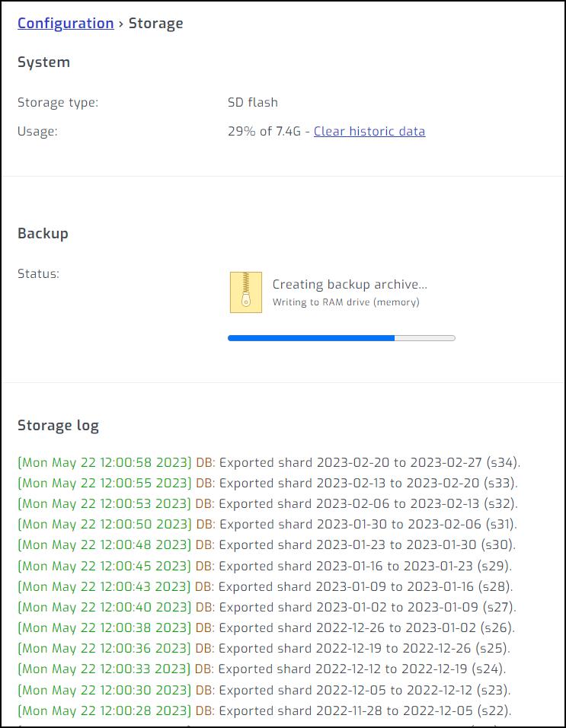This screenshot has width=566, height=728.
Task: Click the Backup section heading
Action: [x=43, y=234]
